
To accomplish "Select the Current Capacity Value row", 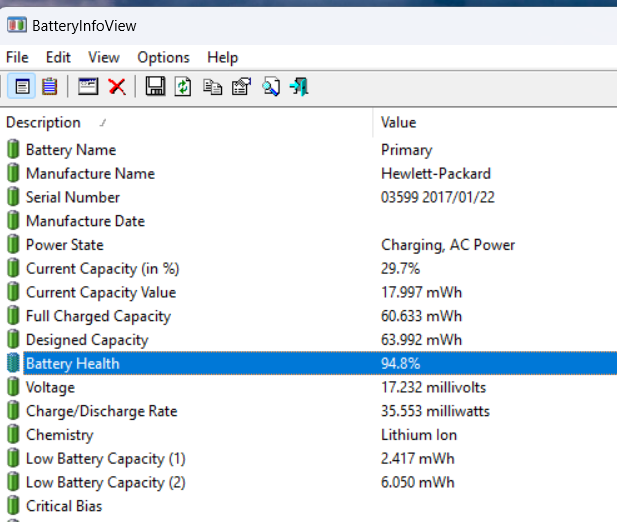I will pyautogui.click(x=308, y=292).
